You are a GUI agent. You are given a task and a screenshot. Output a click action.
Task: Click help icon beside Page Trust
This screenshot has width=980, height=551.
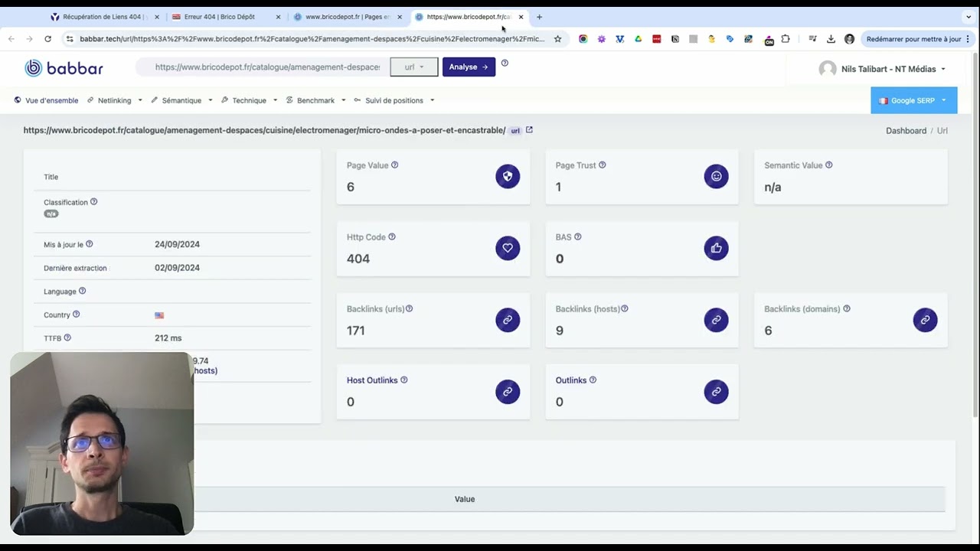click(603, 165)
